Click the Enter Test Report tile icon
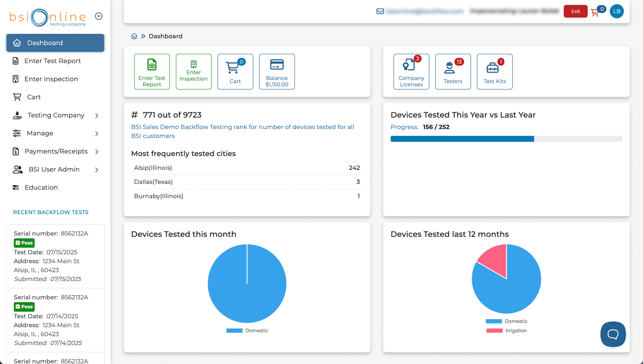The image size is (643, 364). pos(152,65)
